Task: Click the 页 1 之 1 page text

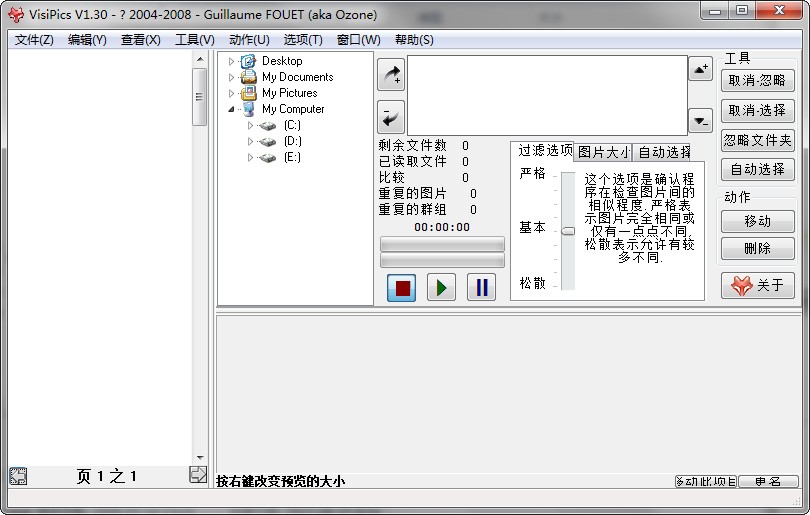Action: pos(106,476)
